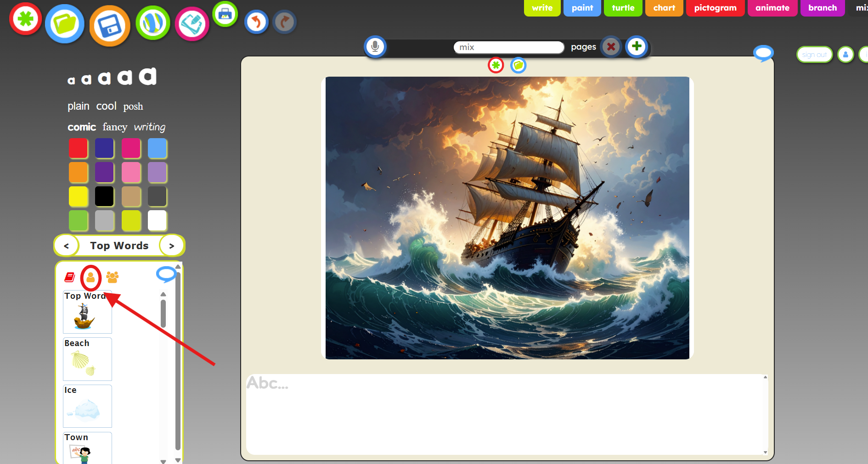
Task: Choose the middle font size a
Action: 105,78
